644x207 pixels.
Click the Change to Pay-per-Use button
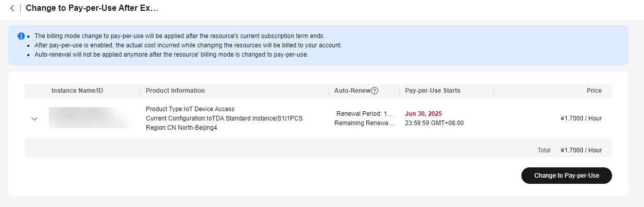pyautogui.click(x=567, y=176)
